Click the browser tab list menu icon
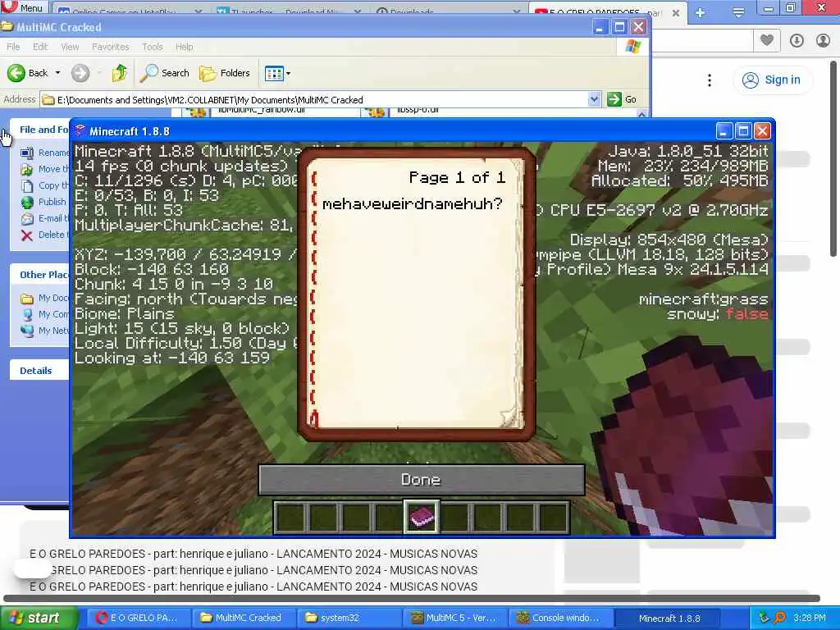This screenshot has height=630, width=840. coord(738,12)
